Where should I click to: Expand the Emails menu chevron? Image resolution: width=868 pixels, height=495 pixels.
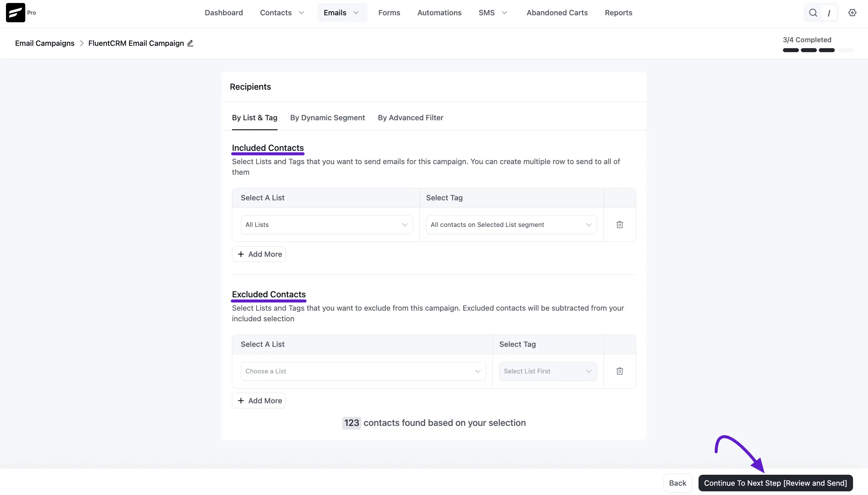pyautogui.click(x=356, y=13)
